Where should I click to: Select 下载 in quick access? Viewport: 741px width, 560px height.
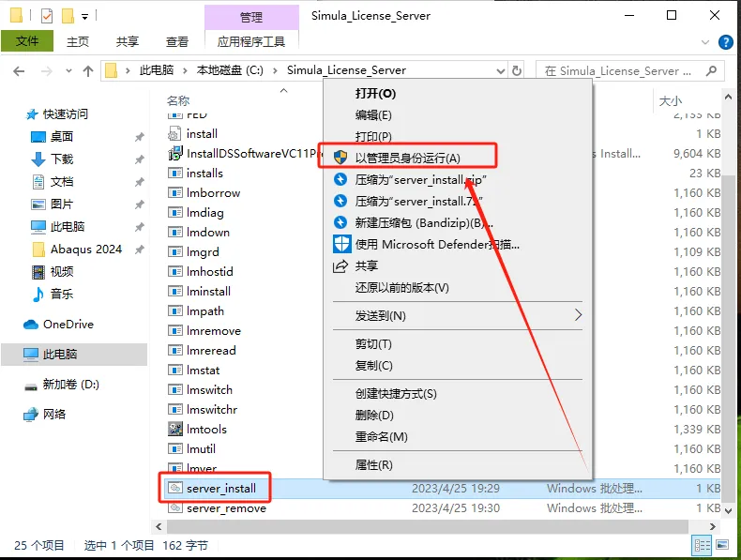coord(61,159)
